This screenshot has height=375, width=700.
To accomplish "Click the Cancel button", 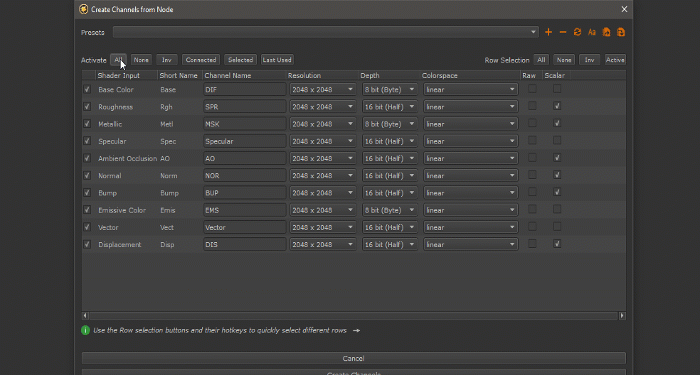I will click(354, 358).
